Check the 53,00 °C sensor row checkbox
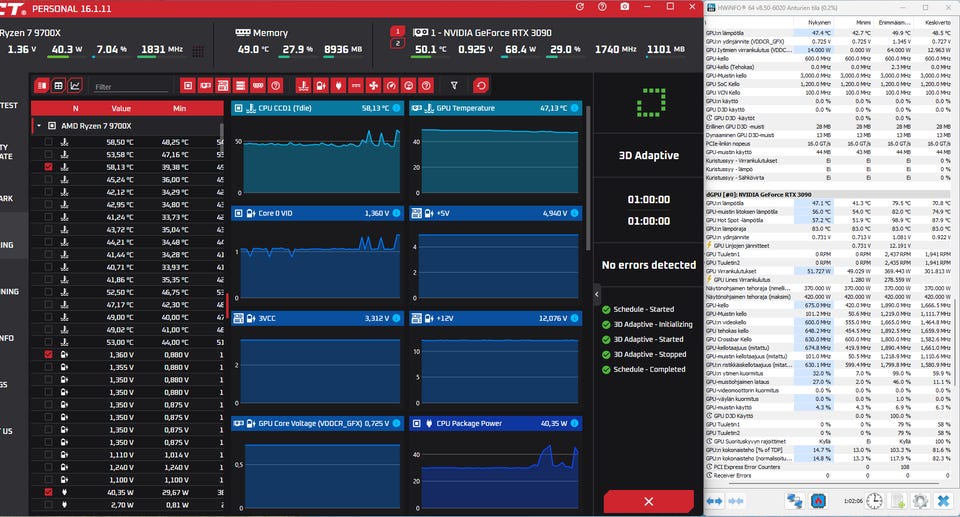960x517 pixels. tap(48, 342)
